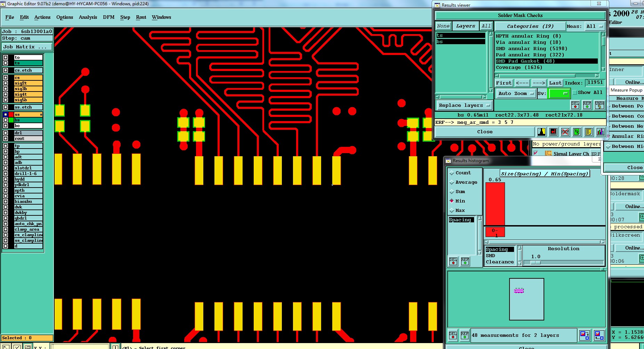644x349 pixels.
Task: Click the None layers button
Action: tap(443, 26)
